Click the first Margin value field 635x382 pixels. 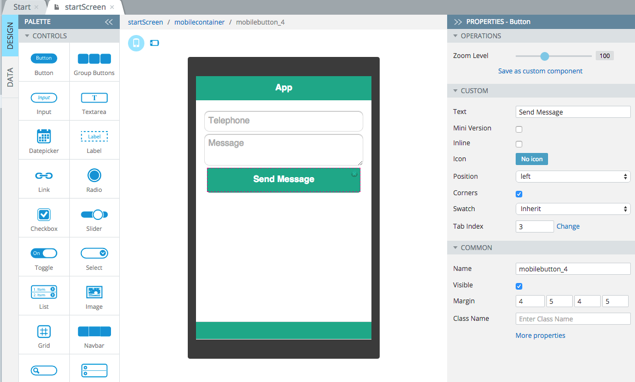[x=530, y=301]
